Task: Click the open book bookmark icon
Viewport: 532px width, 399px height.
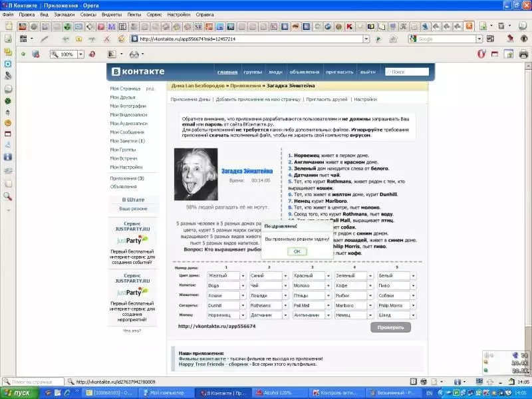Action: (x=371, y=27)
